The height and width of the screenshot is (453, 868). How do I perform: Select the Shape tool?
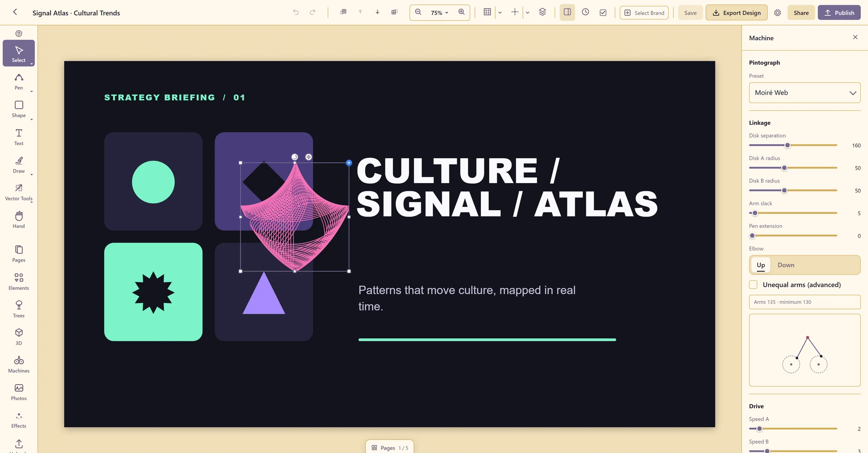(x=19, y=109)
